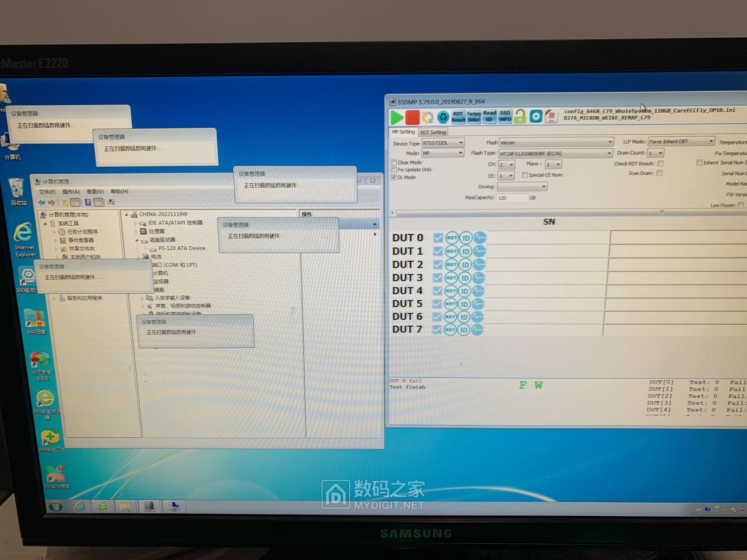747x560 pixels.
Task: Click the blue circular recycle icon in SSDMP
Action: tap(443, 117)
